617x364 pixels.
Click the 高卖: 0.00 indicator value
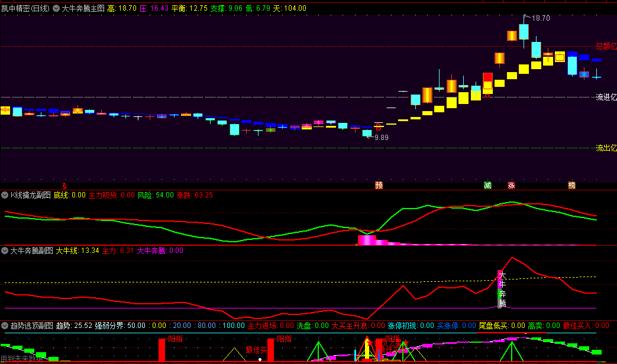[x=544, y=326]
